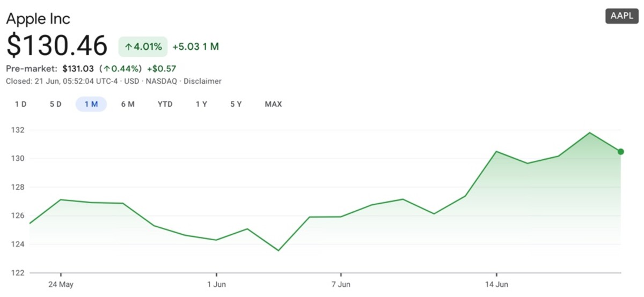Click the 14 Jun axis label
644x297 pixels.
(x=496, y=284)
